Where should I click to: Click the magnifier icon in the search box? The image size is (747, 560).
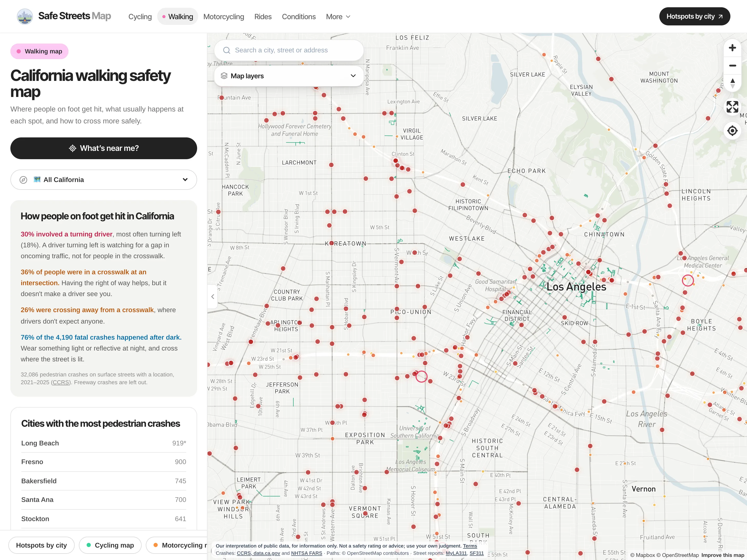(227, 50)
